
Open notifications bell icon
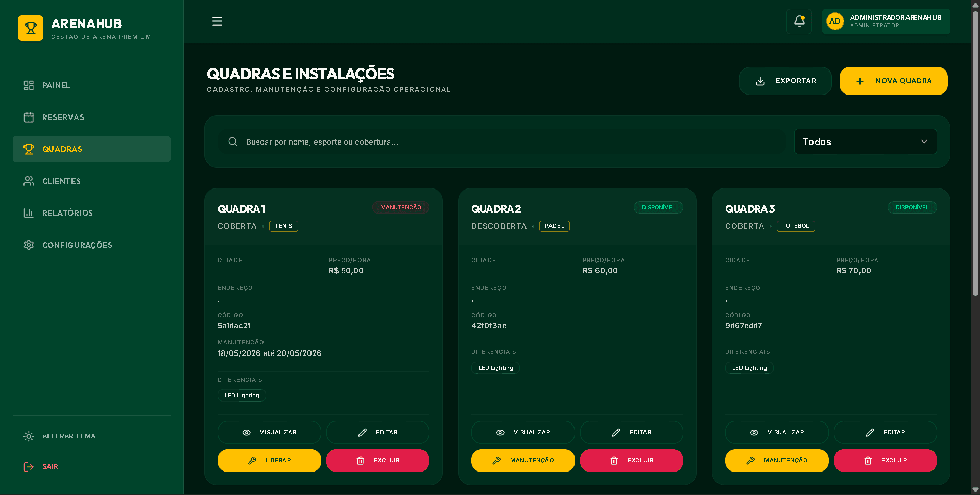click(799, 21)
